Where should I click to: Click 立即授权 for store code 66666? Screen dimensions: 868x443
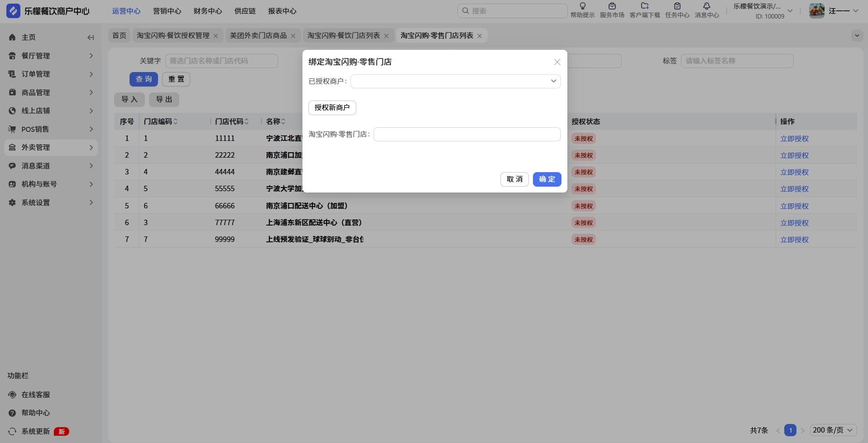click(795, 206)
